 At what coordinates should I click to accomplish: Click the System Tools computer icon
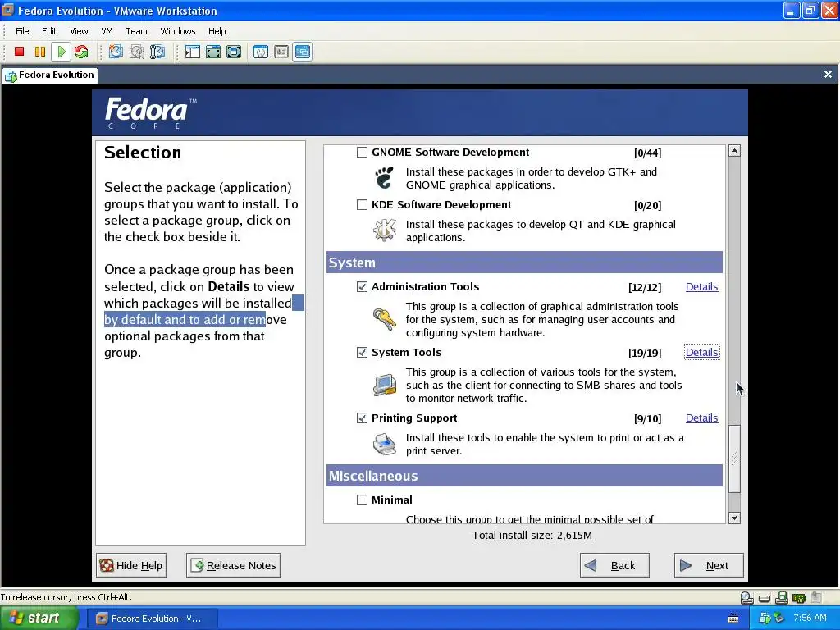coord(385,385)
